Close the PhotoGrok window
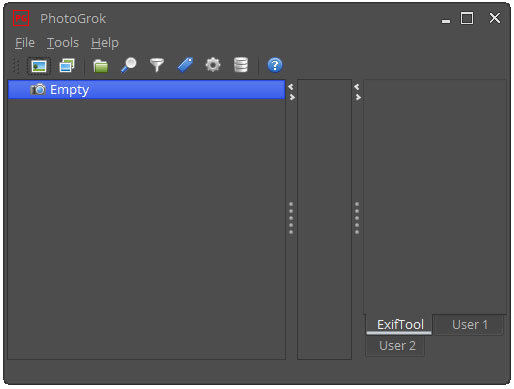This screenshot has height=389, width=514. [x=495, y=18]
